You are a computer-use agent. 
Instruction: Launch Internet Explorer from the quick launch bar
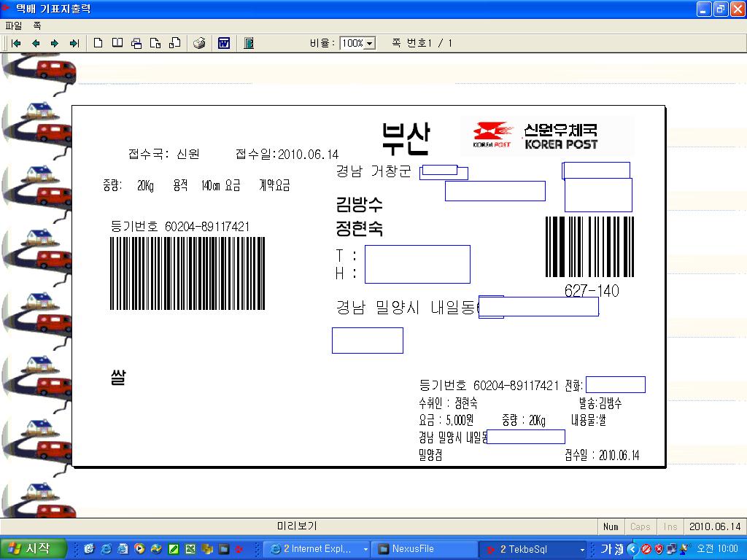coord(107,549)
